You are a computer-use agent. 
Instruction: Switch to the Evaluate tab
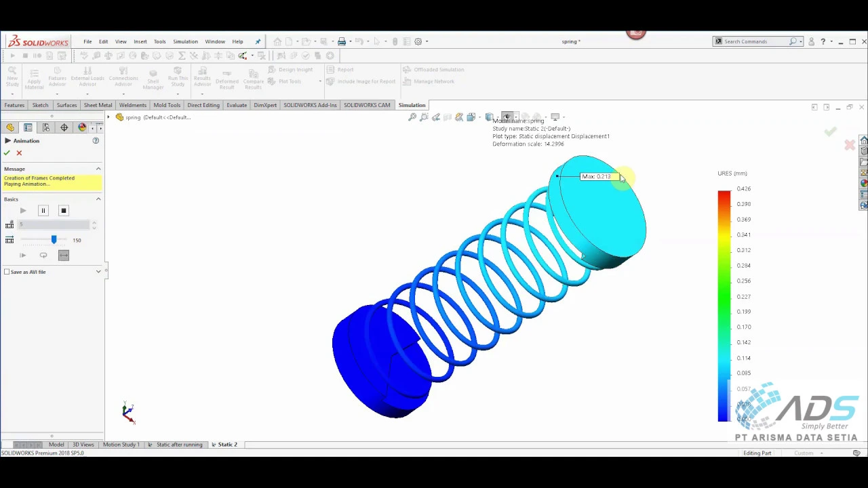(x=237, y=105)
